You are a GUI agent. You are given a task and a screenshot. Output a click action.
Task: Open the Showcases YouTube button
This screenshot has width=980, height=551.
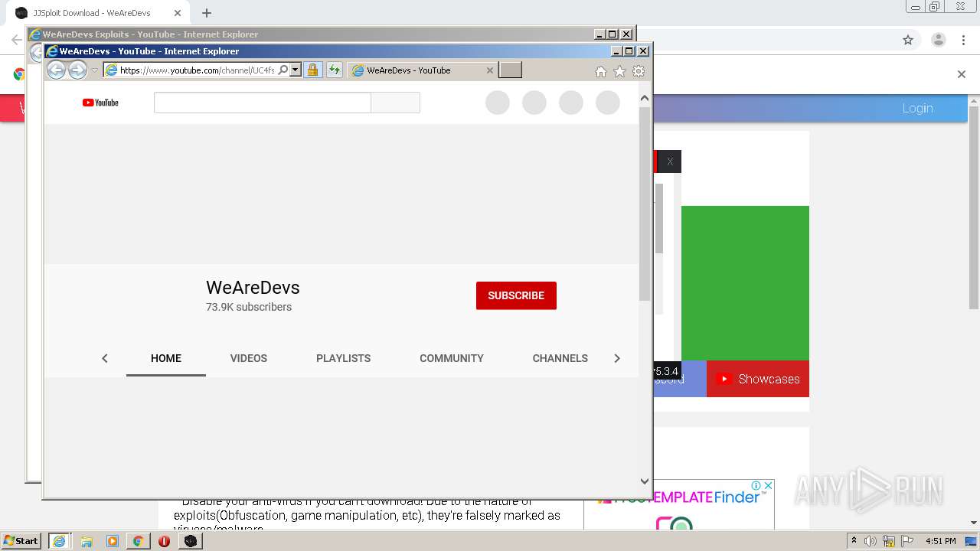[x=758, y=379]
